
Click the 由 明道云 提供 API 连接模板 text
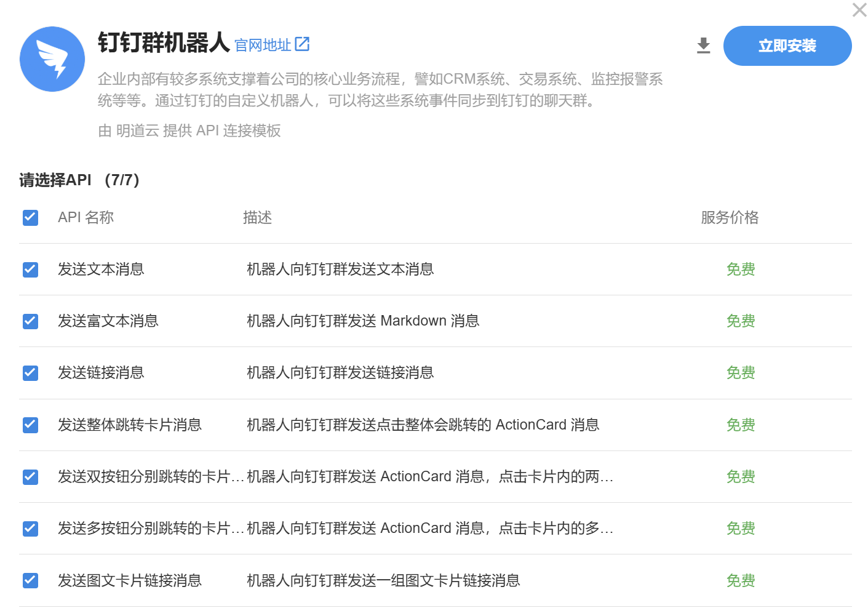coord(189,130)
